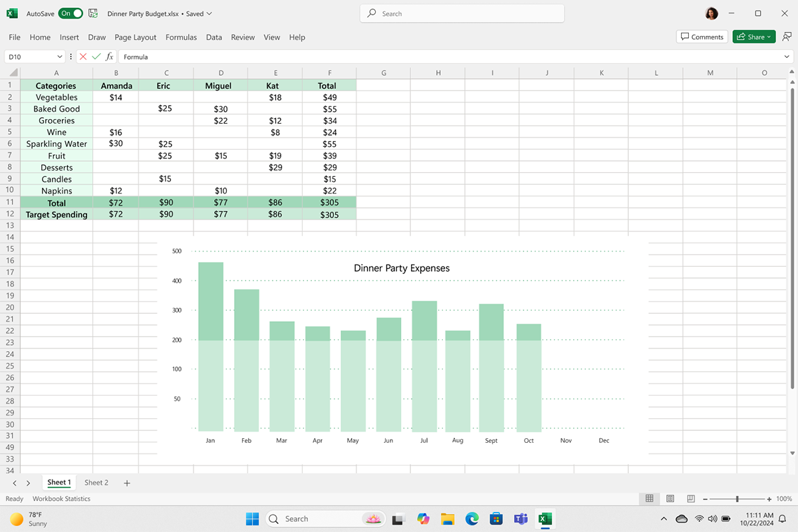Cancel the formula entry with red X
Viewport: 798px width, 532px height.
pos(83,57)
